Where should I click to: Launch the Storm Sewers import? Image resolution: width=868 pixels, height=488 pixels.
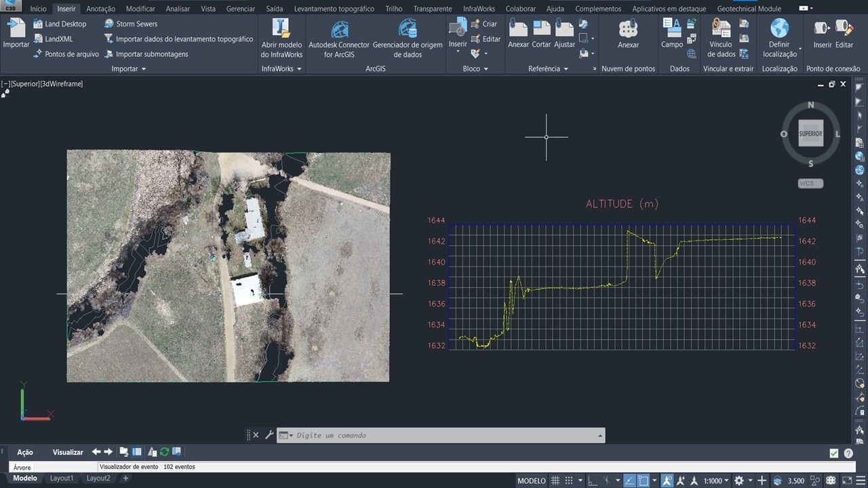coord(130,24)
